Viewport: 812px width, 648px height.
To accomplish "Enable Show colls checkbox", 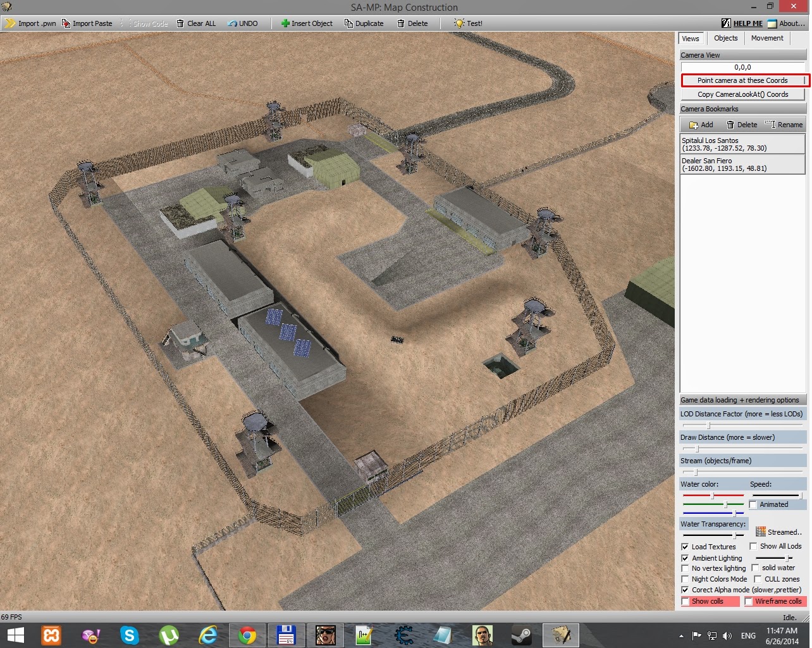I will click(x=685, y=601).
